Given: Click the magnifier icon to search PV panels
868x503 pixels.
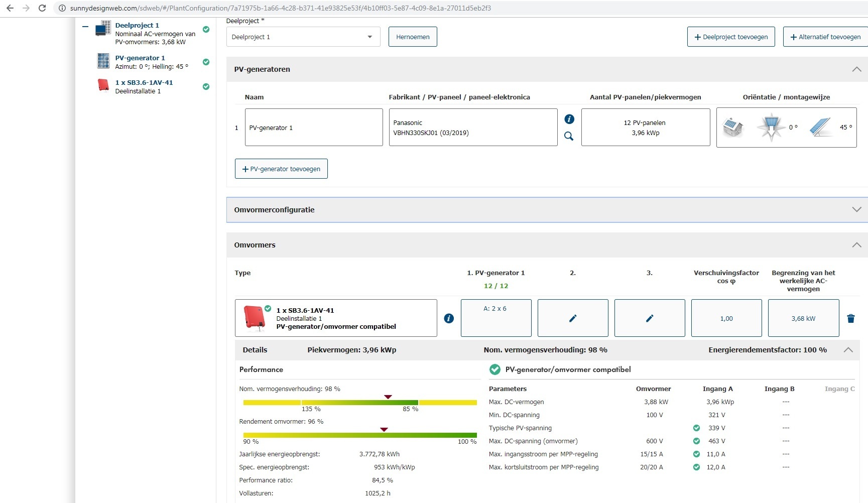Looking at the screenshot, I should click(x=569, y=136).
